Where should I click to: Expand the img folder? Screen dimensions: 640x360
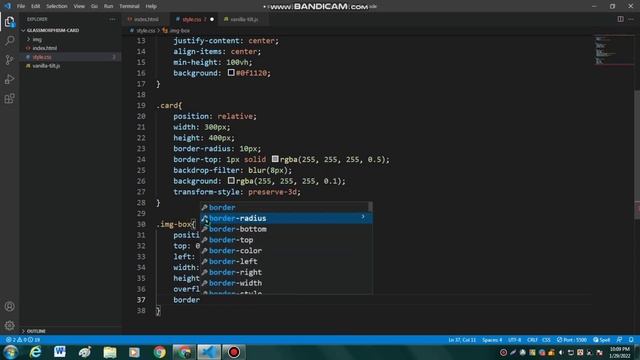(37, 40)
